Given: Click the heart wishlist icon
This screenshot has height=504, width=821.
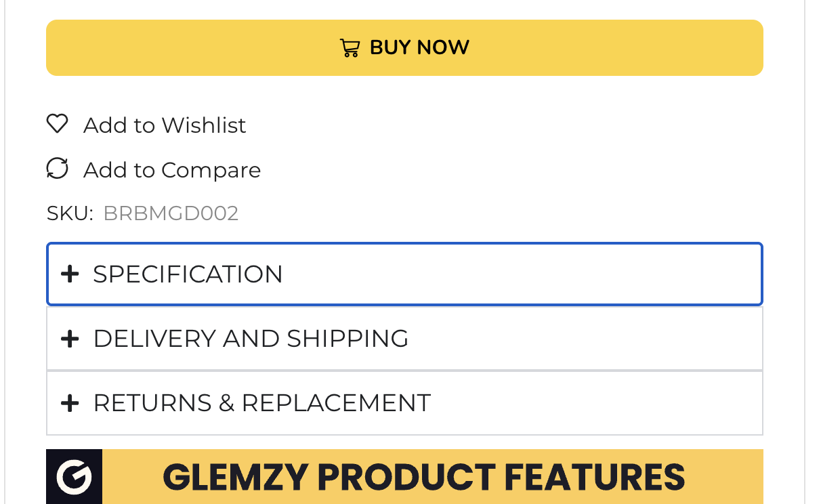Looking at the screenshot, I should [x=57, y=124].
